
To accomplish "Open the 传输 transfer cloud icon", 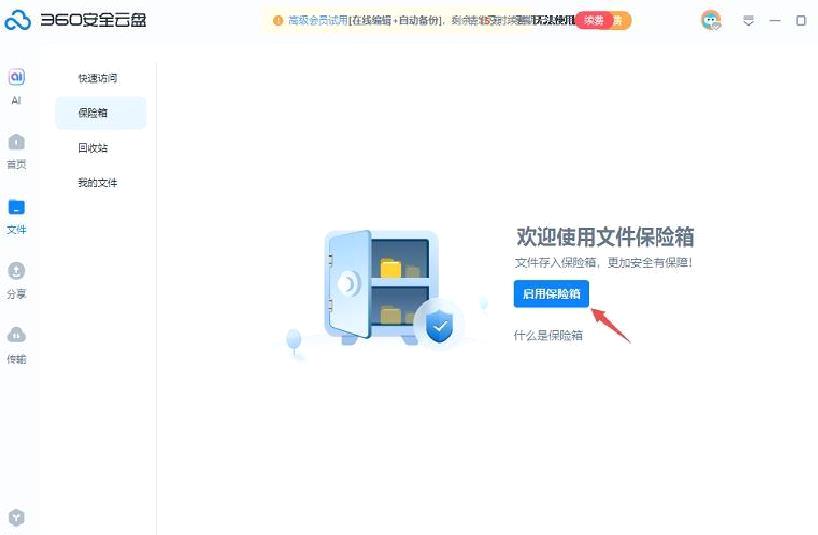I will click(x=17, y=335).
